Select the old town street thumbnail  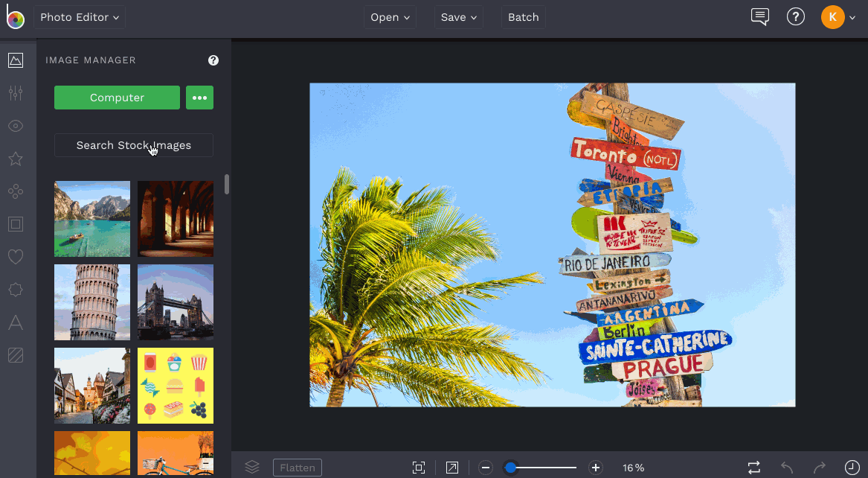(x=92, y=386)
